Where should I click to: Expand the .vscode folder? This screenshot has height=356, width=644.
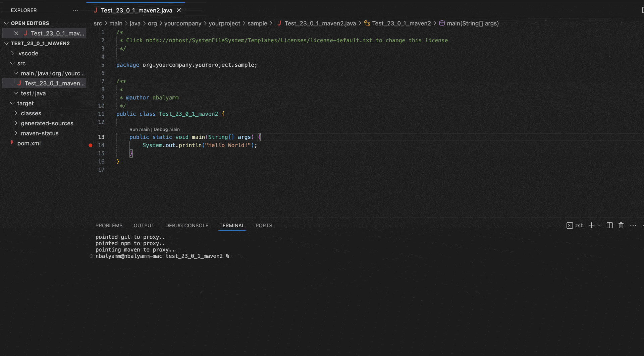tap(12, 53)
